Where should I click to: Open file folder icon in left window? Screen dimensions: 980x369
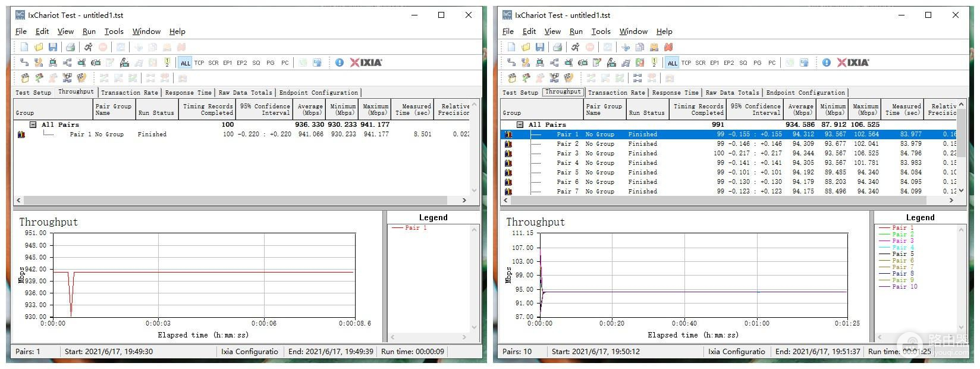coord(39,47)
